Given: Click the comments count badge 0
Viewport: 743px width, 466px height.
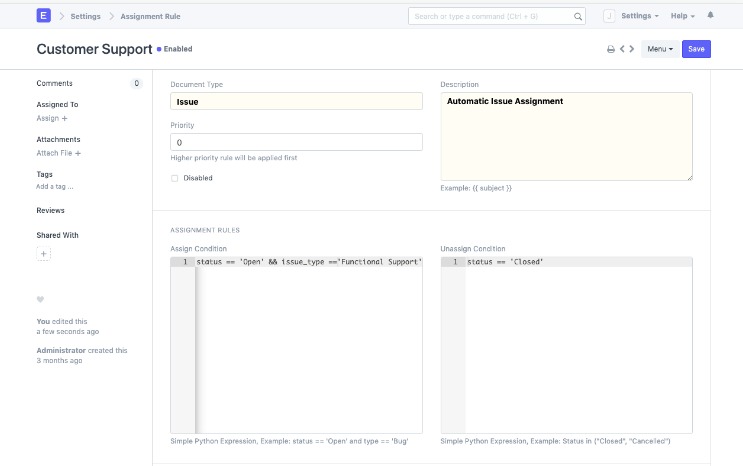Looking at the screenshot, I should tap(136, 83).
